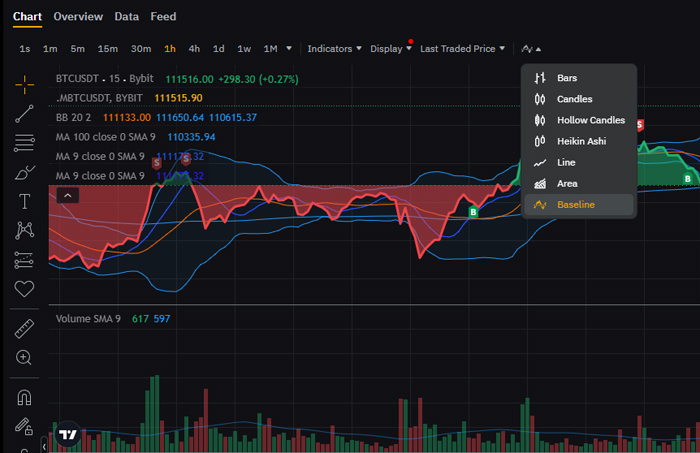Screen dimensions: 700x453
Task: Collapse the indicator legend with chevron button
Action: pyautogui.click(x=68, y=195)
